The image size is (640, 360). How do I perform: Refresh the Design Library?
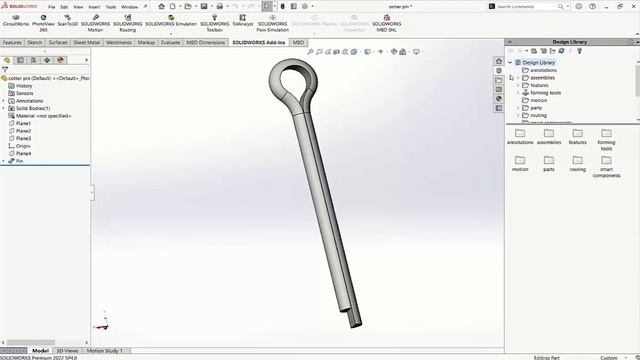(562, 51)
